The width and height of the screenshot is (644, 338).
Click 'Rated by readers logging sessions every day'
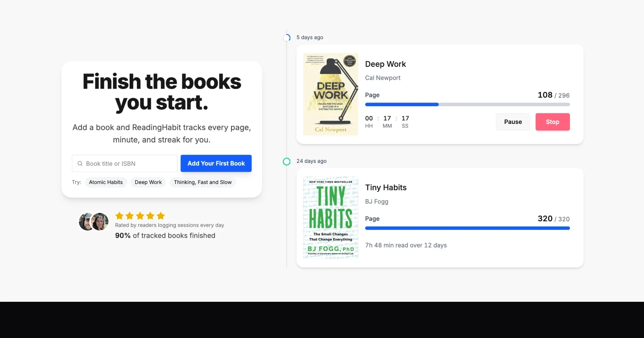pos(169,225)
